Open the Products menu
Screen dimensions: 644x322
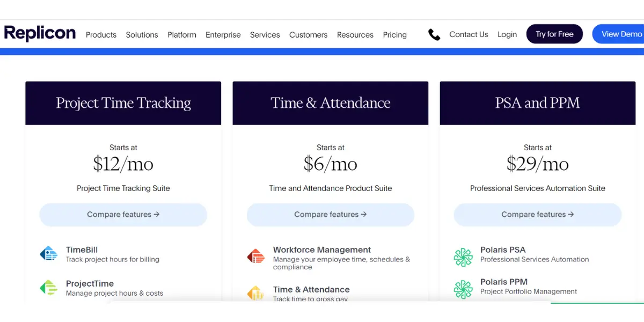[x=101, y=35]
